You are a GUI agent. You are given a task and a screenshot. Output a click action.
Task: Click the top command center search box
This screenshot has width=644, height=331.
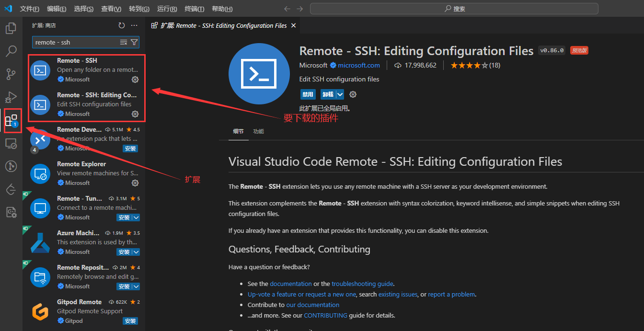point(454,9)
